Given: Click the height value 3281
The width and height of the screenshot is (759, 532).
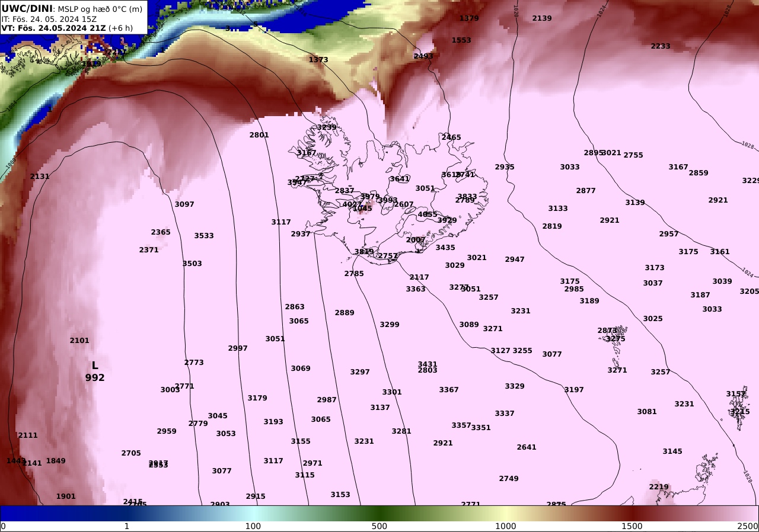Looking at the screenshot, I should [401, 431].
